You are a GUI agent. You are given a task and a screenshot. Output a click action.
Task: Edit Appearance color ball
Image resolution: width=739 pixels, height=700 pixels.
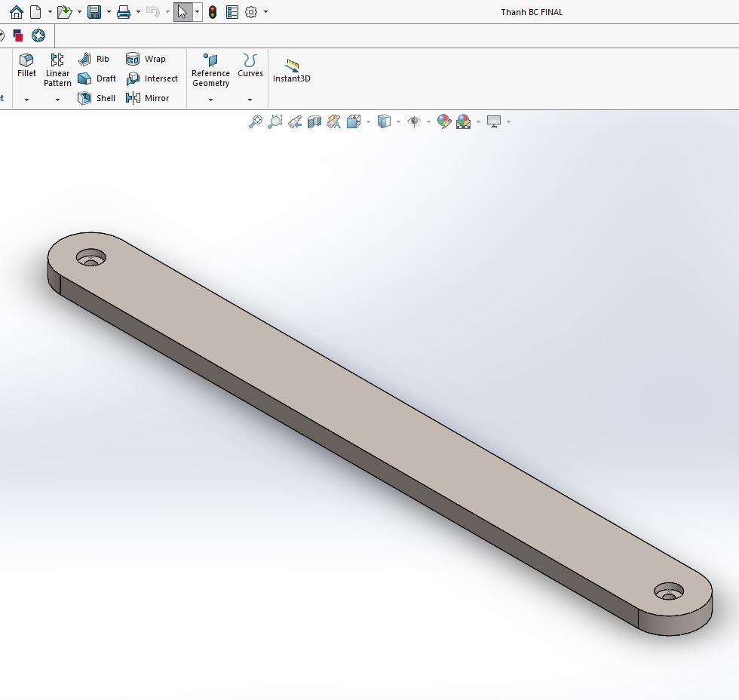coord(443,121)
